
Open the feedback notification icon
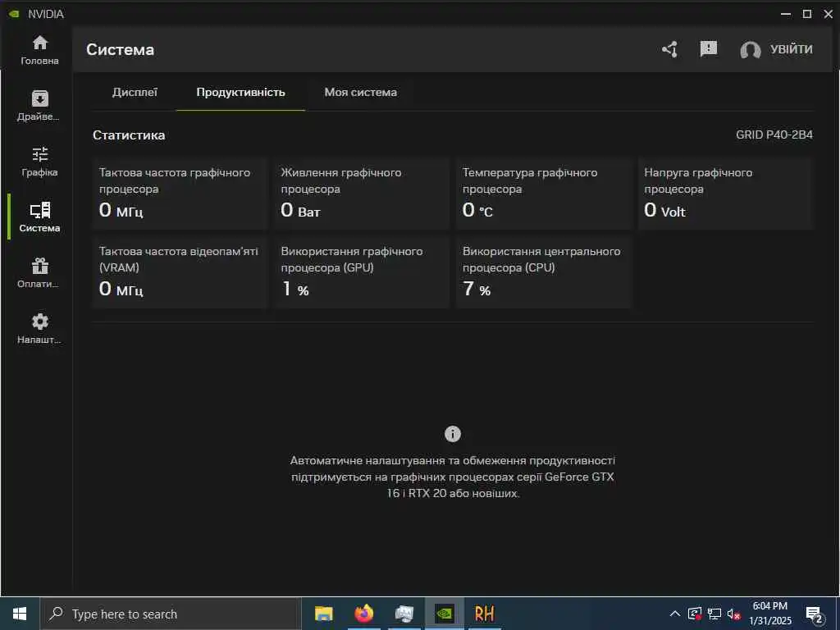[708, 49]
